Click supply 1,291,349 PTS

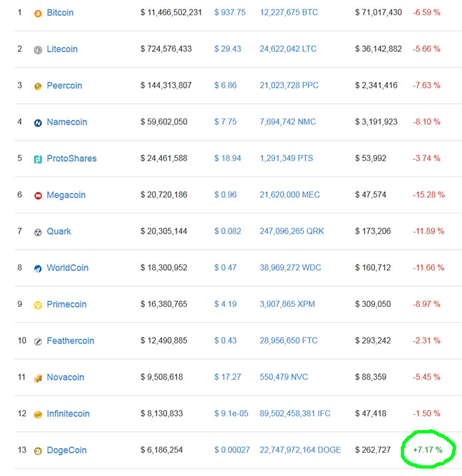click(286, 158)
